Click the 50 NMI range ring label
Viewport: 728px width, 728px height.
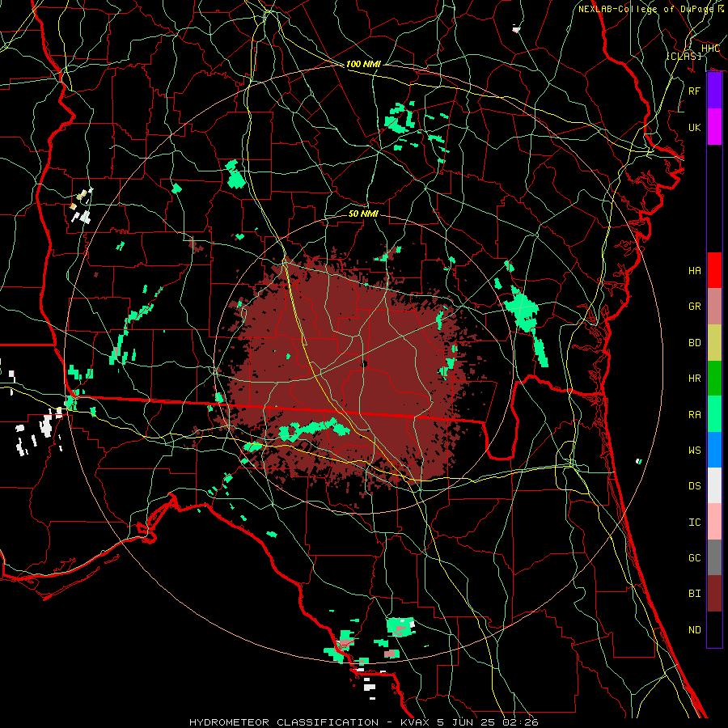click(363, 214)
